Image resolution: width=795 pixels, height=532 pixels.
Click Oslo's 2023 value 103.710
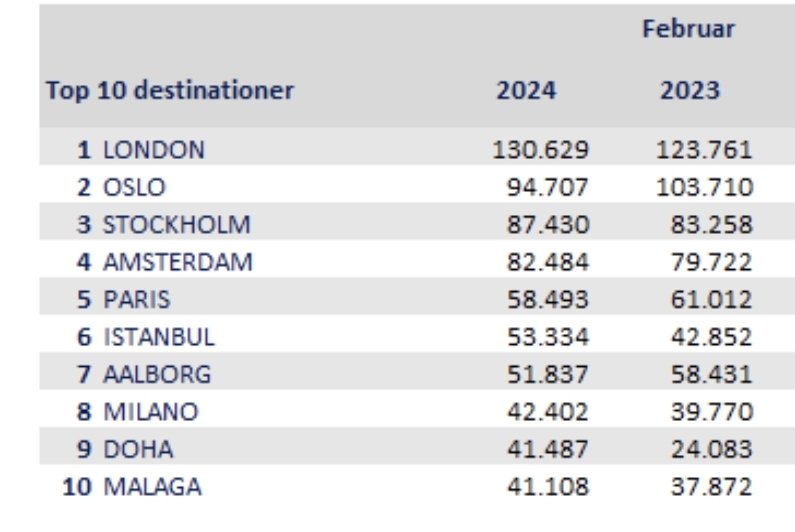pyautogui.click(x=702, y=187)
